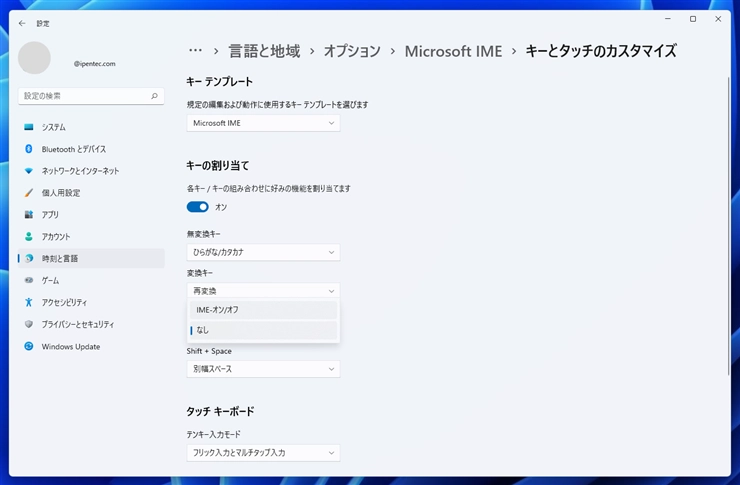Viewport: 740px width, 485px height.
Task: Open ゲーム settings
Action: click(x=91, y=280)
